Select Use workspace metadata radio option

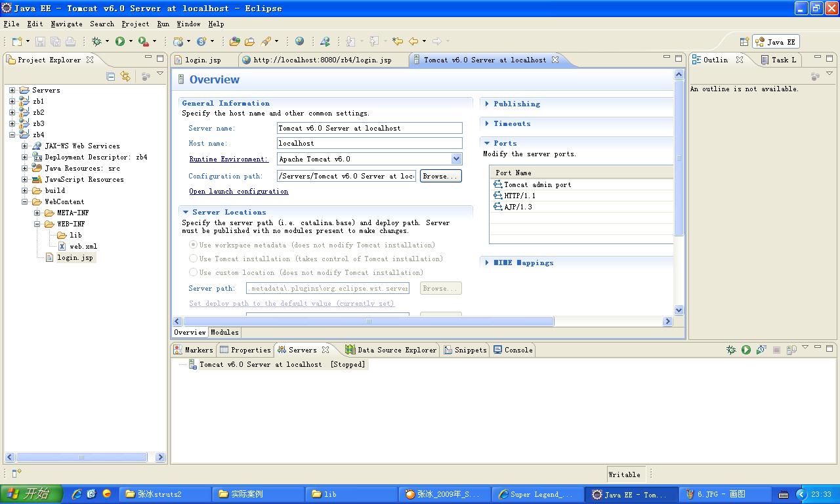pos(193,245)
